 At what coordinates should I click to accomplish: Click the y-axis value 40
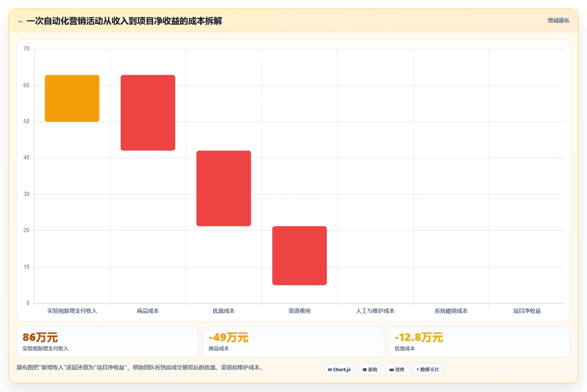(x=26, y=158)
